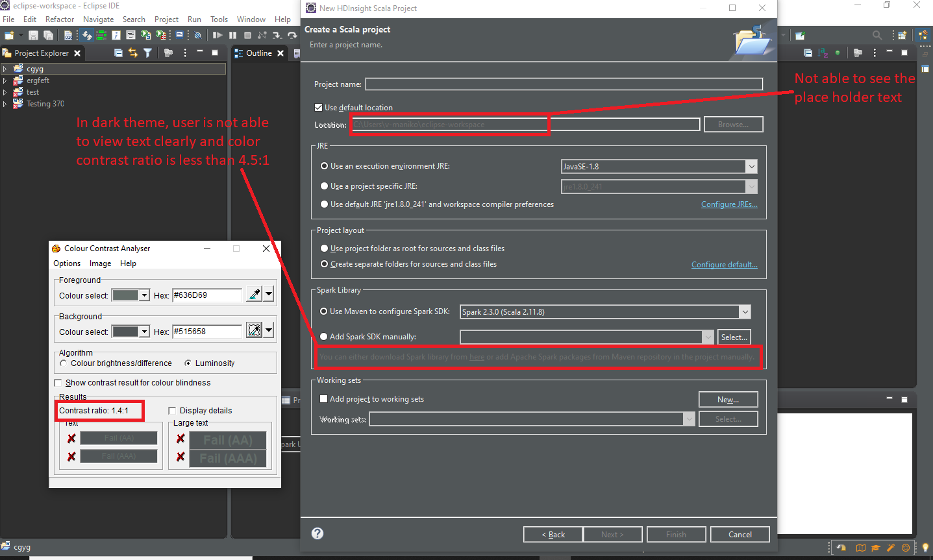Enable Show contrast result for colour blindness
Screen dimensions: 933x560
(58, 383)
